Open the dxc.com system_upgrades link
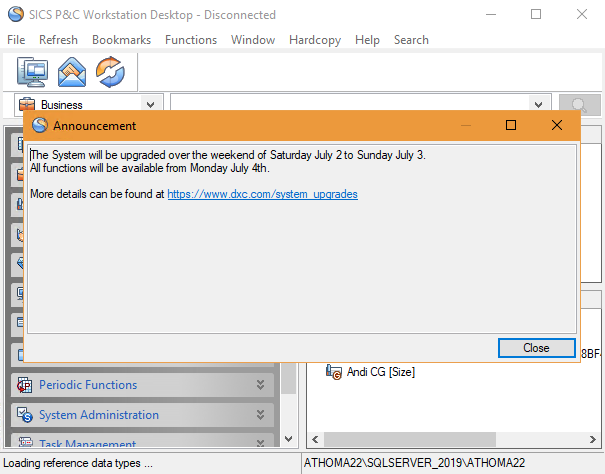The width and height of the screenshot is (605, 474). tap(262, 194)
